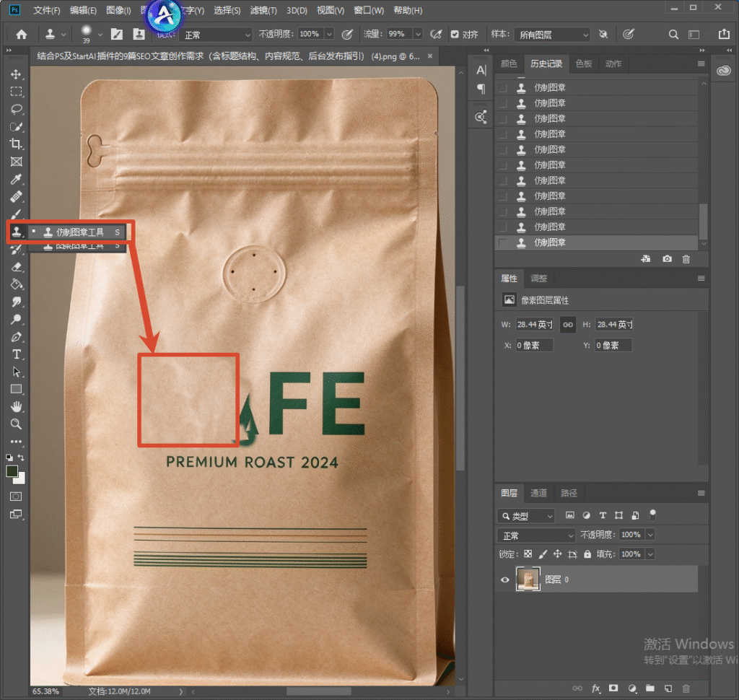Toggle the 对齐 aligned checkbox
This screenshot has height=700, width=739.
pyautogui.click(x=455, y=35)
